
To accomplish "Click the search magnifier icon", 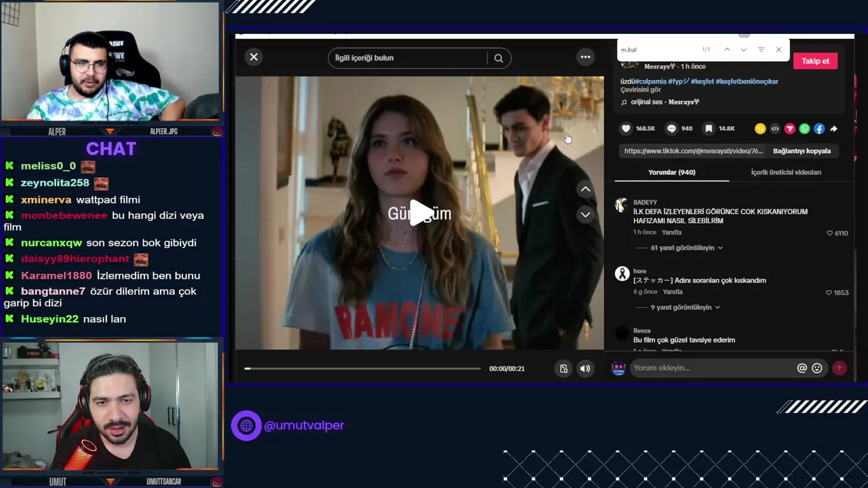I will click(498, 58).
